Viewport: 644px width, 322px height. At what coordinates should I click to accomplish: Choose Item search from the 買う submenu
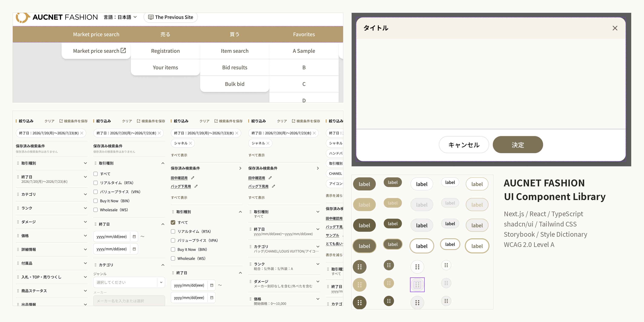coord(234,51)
